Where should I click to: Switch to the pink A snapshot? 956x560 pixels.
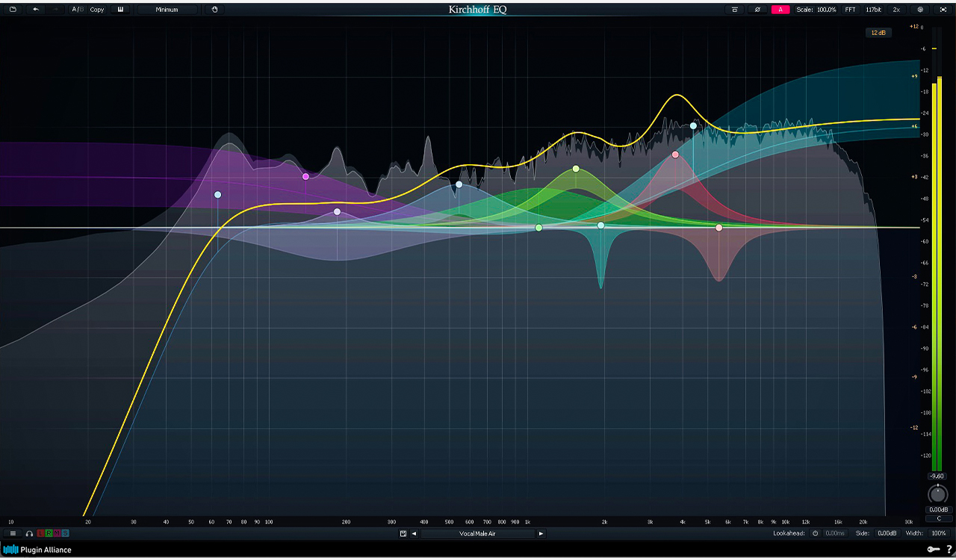(x=780, y=10)
